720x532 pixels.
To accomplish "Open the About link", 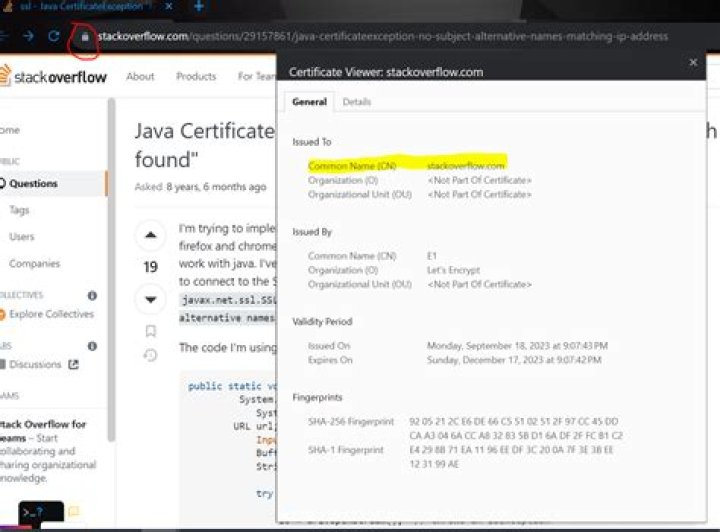I will pos(140,76).
